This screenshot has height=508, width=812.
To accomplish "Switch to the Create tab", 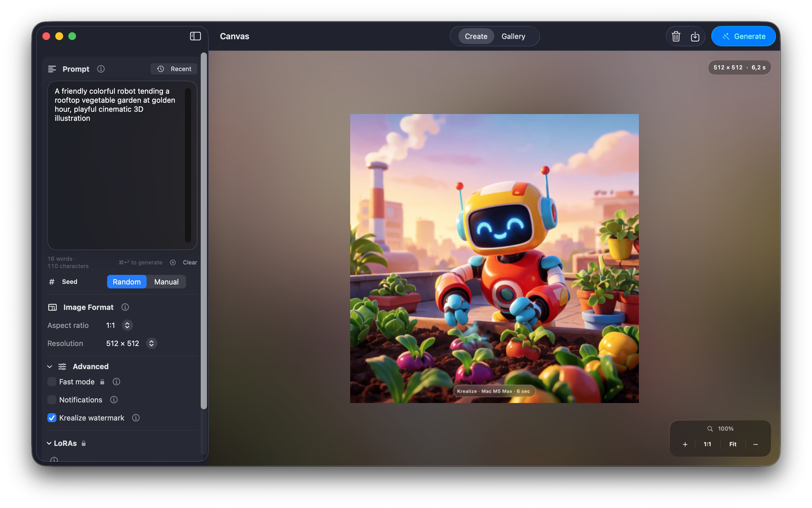I will point(476,36).
